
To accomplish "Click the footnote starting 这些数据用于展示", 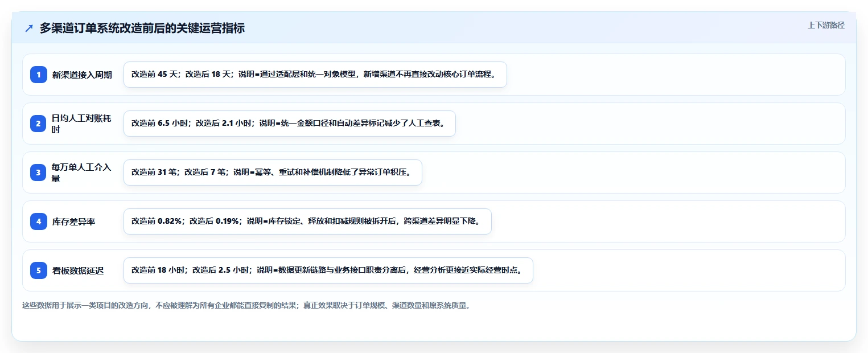I will [246, 305].
